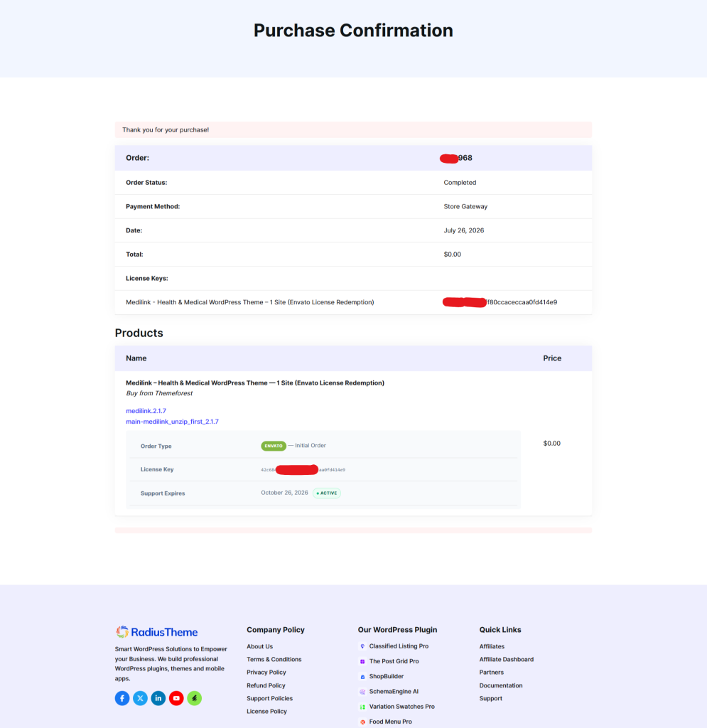The height and width of the screenshot is (728, 707).
Task: Click the 'Company Policy' footer heading
Action: coord(276,630)
